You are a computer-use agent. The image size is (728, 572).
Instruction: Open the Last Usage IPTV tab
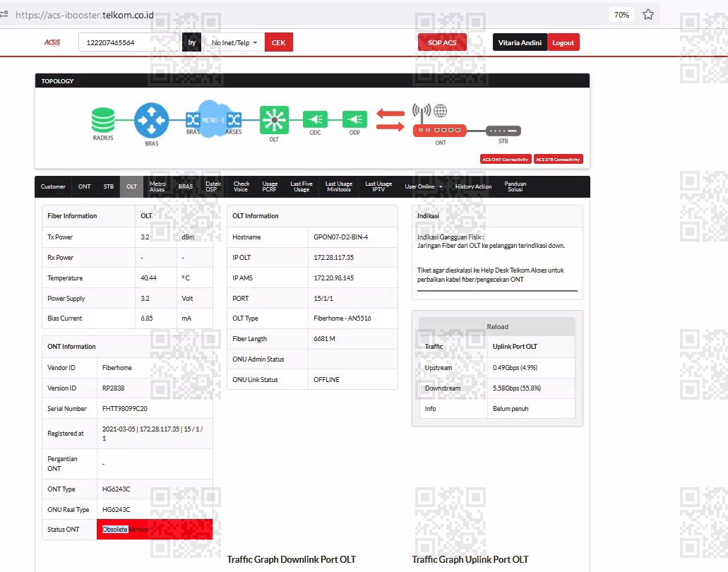(x=378, y=186)
